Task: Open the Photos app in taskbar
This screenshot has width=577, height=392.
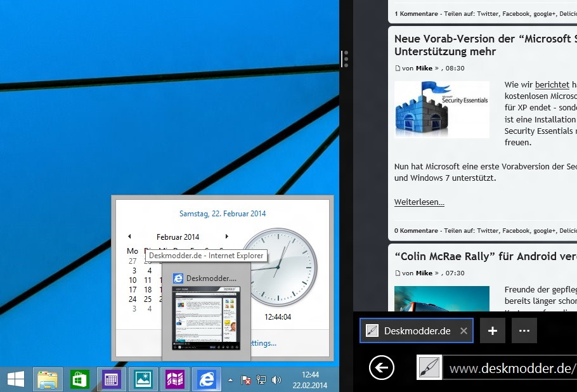Action: 143,379
